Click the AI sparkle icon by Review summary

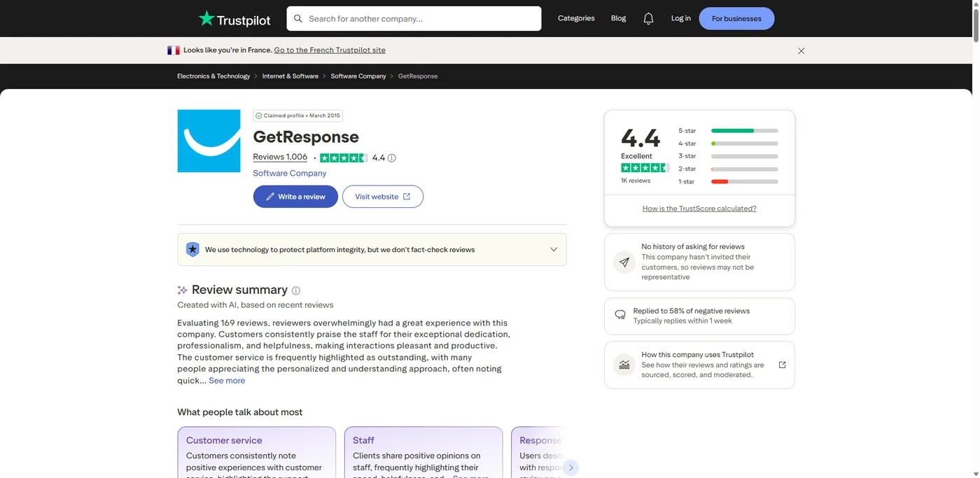pos(182,290)
